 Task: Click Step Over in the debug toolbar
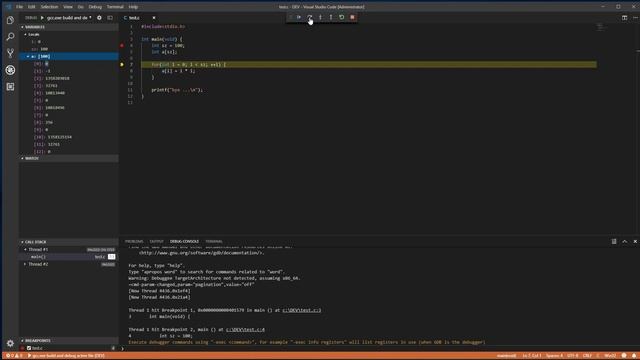tap(310, 17)
